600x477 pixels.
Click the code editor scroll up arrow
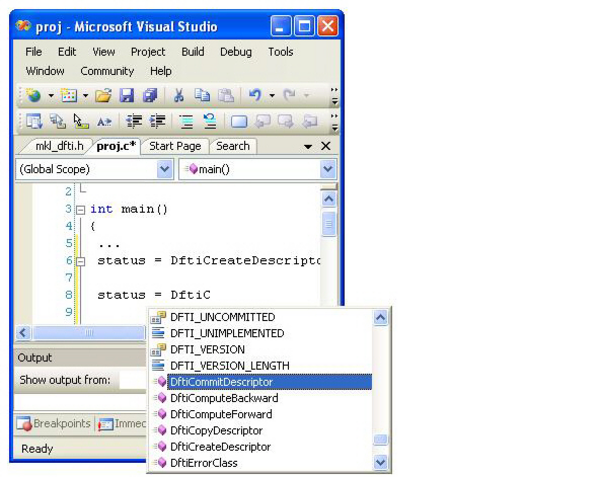tap(329, 199)
